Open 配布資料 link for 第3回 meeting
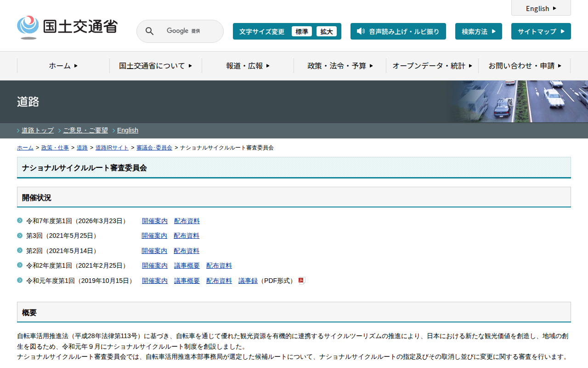588x368 pixels. pos(187,236)
